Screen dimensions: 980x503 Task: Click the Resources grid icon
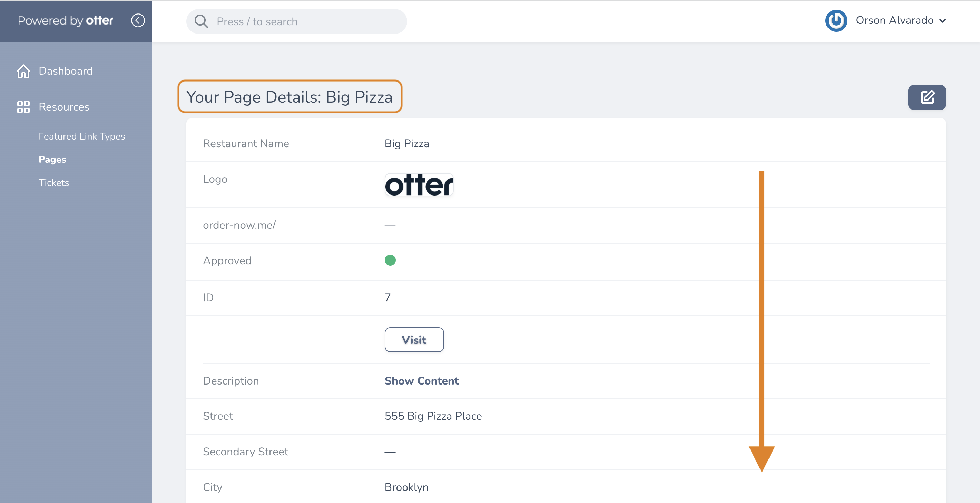tap(23, 107)
